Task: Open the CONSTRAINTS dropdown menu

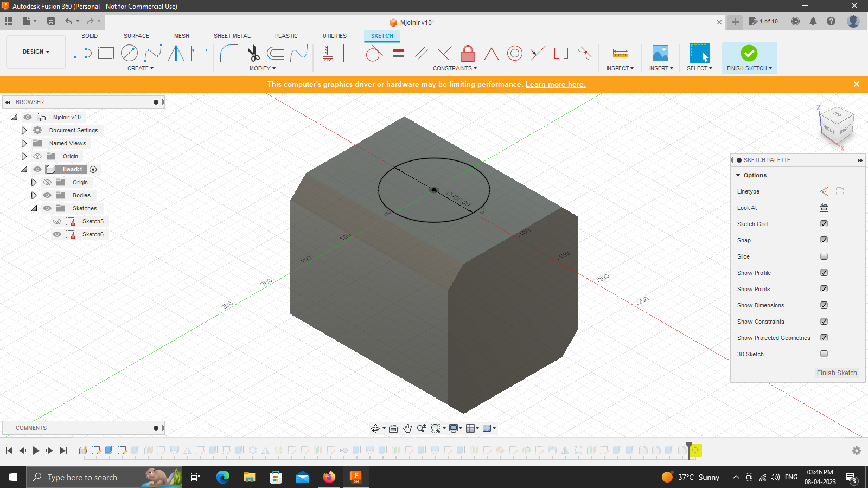Action: 455,68
